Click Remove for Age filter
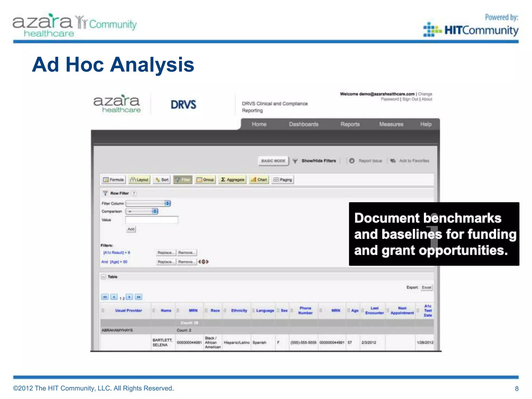 click(187, 262)
